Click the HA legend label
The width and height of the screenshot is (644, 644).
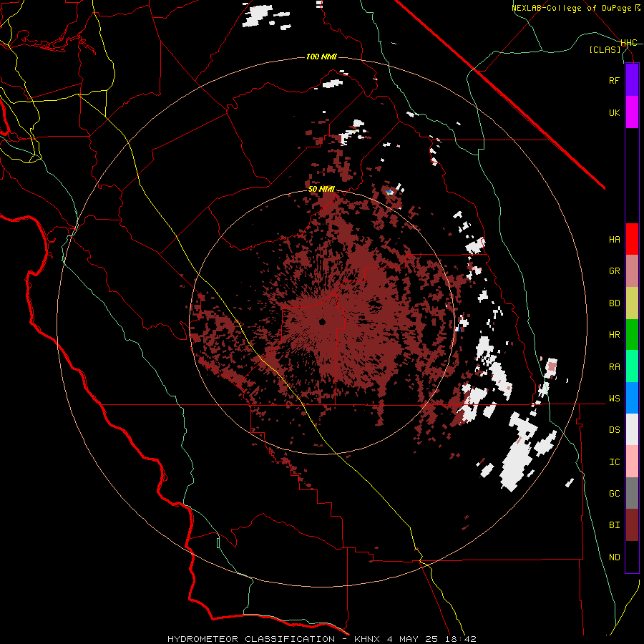(x=614, y=239)
